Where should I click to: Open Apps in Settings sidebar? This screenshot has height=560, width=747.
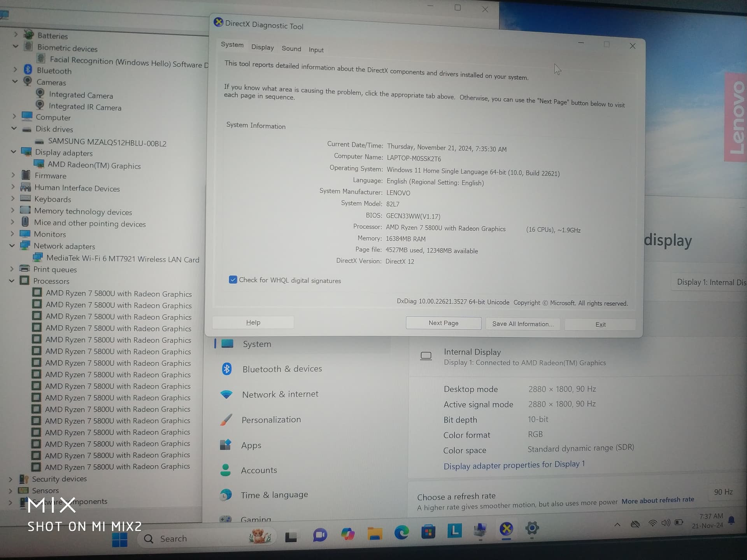tap(240, 445)
